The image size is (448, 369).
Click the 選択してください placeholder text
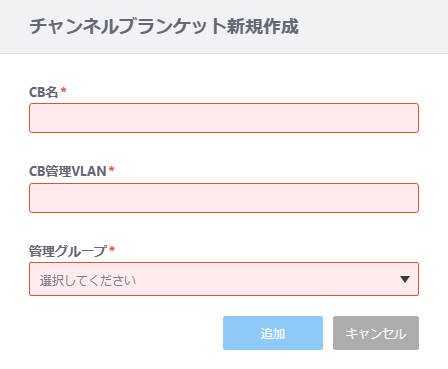click(x=88, y=280)
